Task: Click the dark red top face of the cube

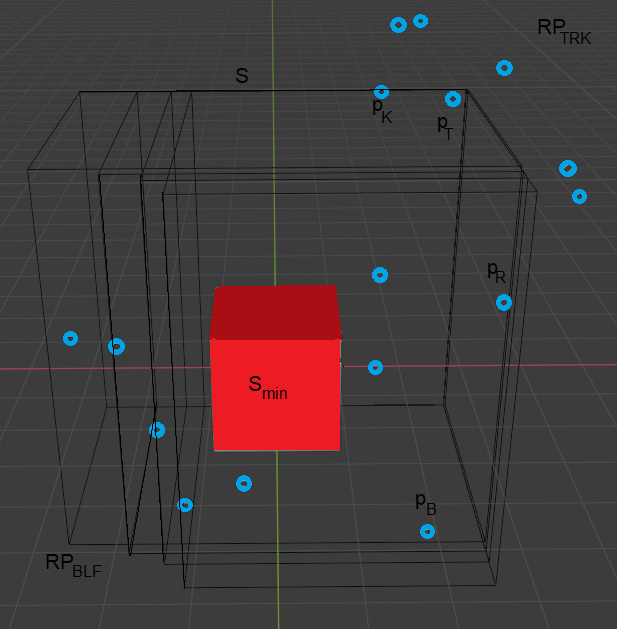Action: coord(275,312)
